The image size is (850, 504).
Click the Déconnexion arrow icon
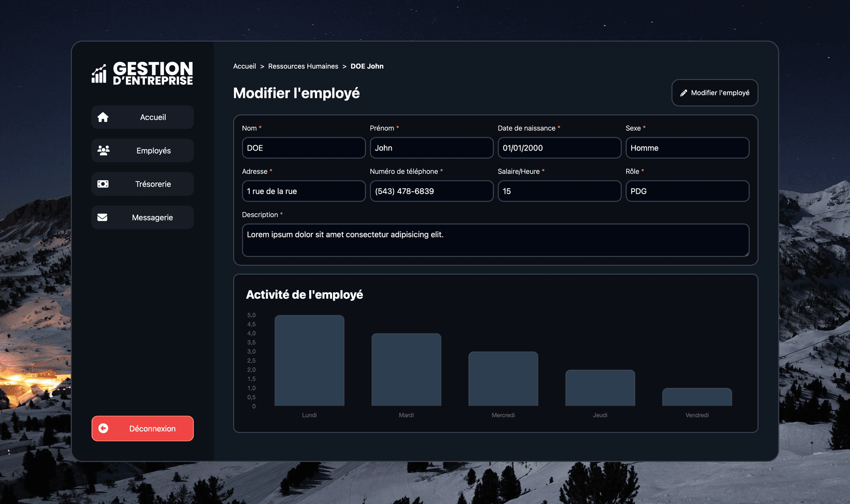pos(103,429)
